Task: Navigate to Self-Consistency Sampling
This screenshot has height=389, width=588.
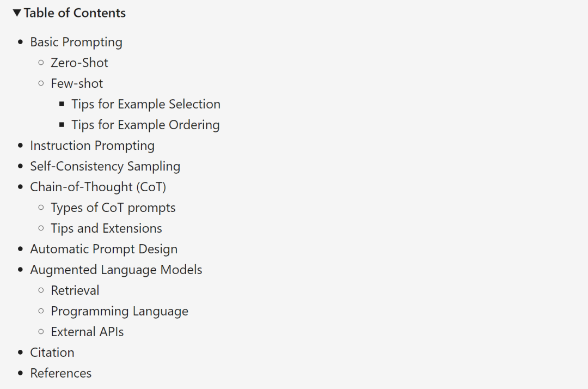Action: [x=105, y=166]
